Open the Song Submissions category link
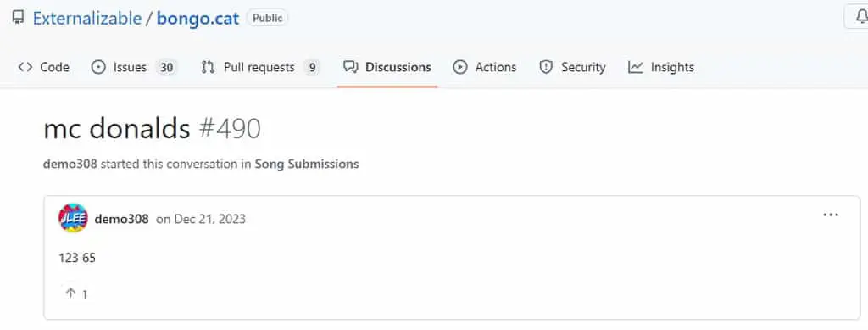 307,165
